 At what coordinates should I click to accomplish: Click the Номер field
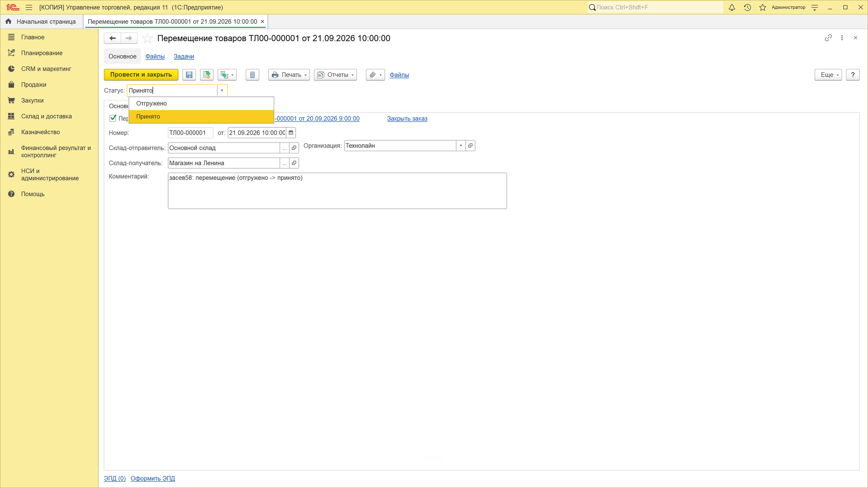click(x=191, y=133)
